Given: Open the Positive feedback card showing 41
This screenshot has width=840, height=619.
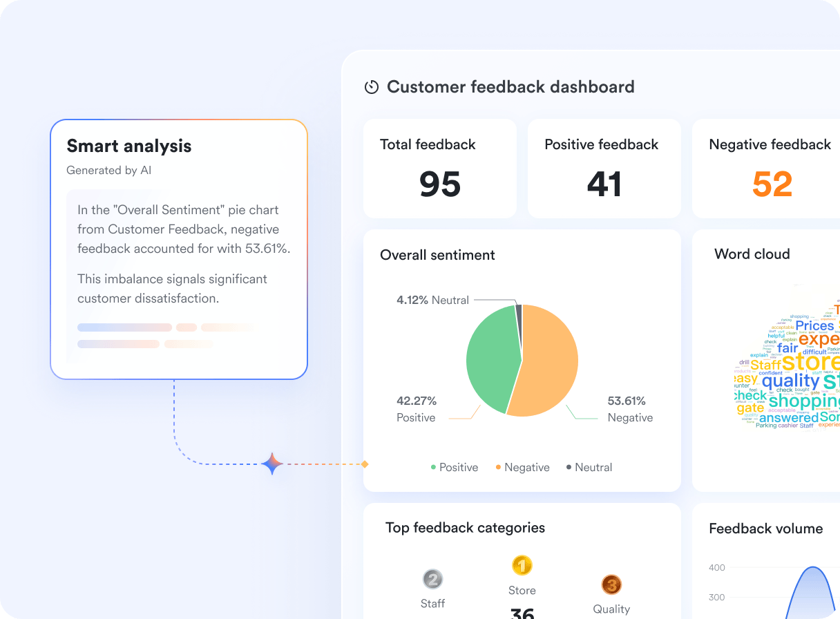Looking at the screenshot, I should click(x=604, y=169).
